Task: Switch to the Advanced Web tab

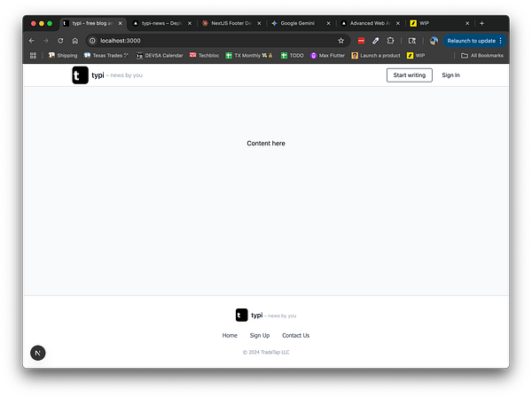Action: [x=370, y=23]
